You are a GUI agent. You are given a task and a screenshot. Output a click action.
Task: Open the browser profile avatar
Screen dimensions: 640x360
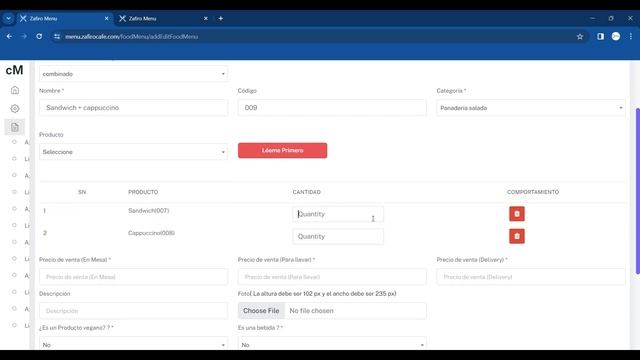(616, 36)
